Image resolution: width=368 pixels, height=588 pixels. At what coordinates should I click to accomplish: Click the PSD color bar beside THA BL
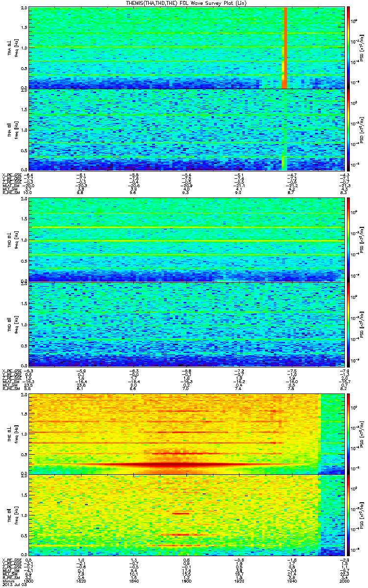[348, 48]
